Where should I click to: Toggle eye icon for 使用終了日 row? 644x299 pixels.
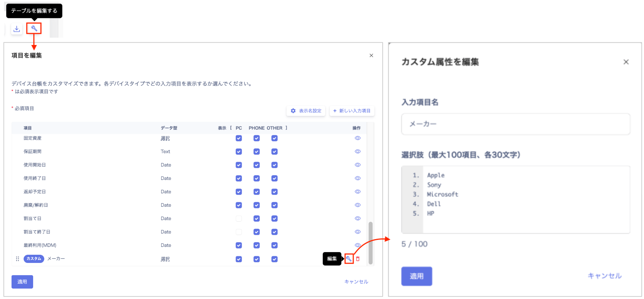[358, 178]
